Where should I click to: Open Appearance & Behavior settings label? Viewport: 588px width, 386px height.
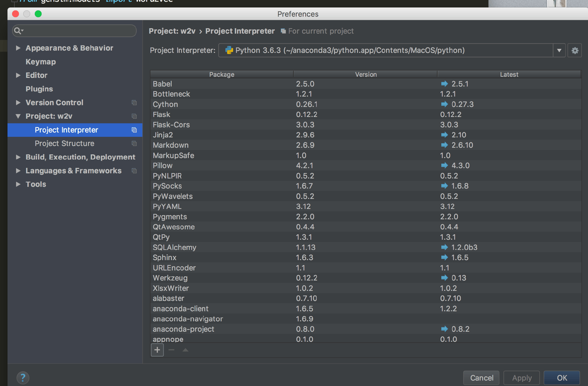point(69,48)
